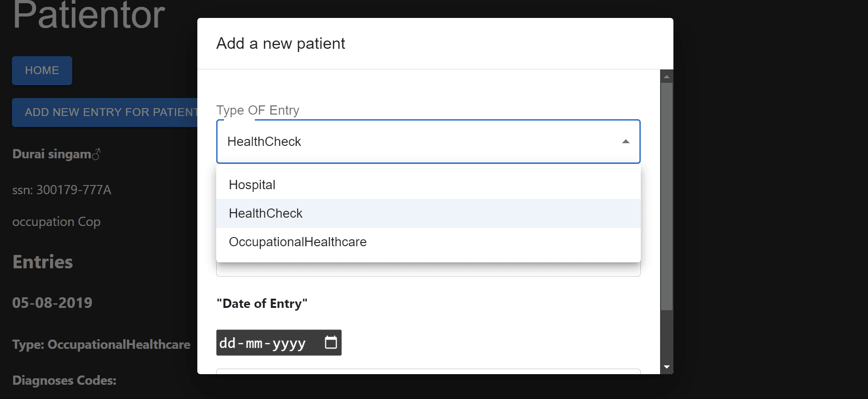Click the Add a new patient title

click(281, 43)
